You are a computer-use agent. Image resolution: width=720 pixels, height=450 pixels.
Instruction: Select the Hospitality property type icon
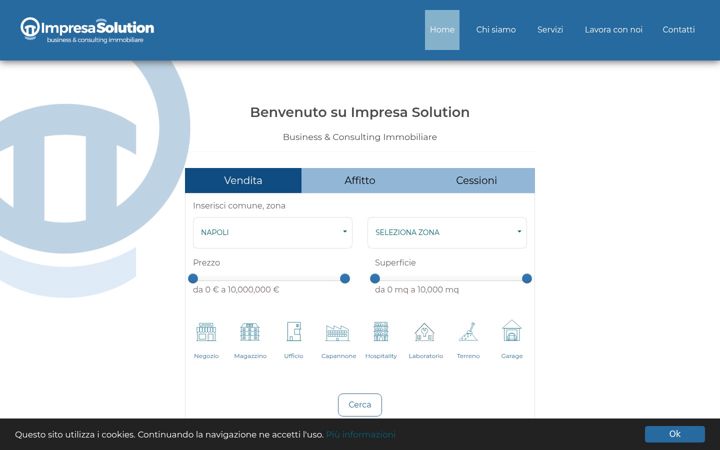click(381, 332)
